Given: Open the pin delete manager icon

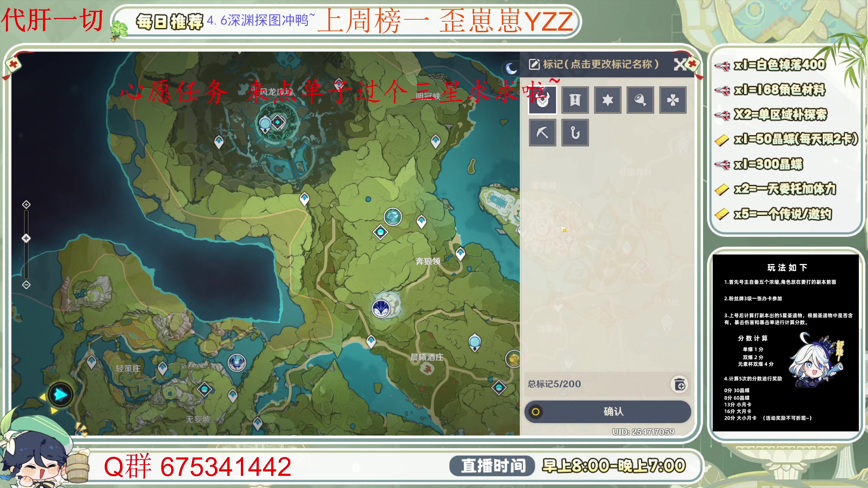Looking at the screenshot, I should (679, 385).
